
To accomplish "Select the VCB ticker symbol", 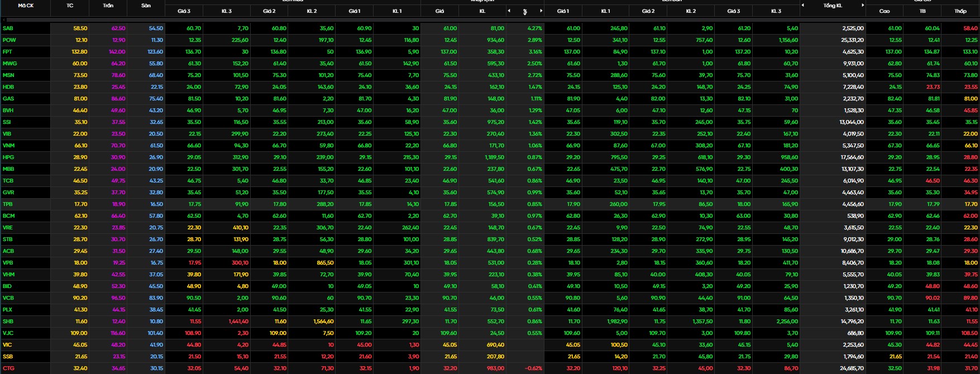I will [x=8, y=298].
